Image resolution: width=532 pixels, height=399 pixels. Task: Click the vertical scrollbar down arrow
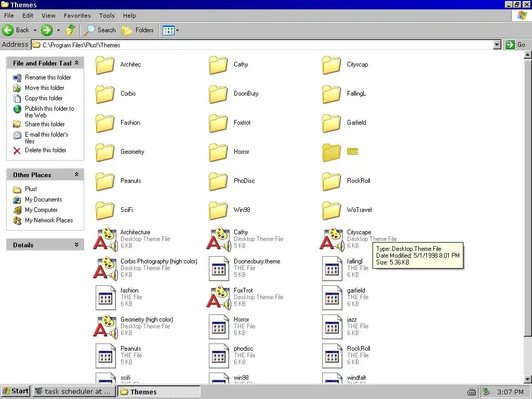click(528, 379)
